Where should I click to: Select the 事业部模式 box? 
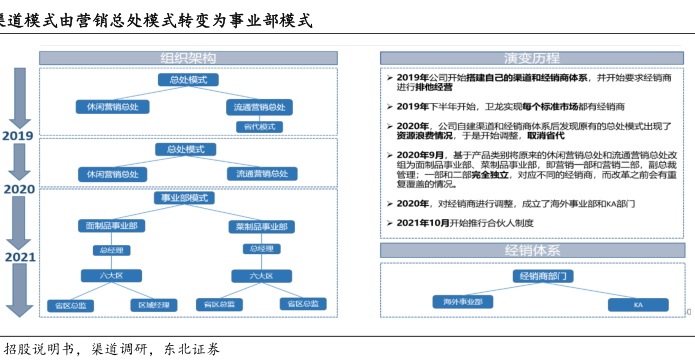click(184, 198)
